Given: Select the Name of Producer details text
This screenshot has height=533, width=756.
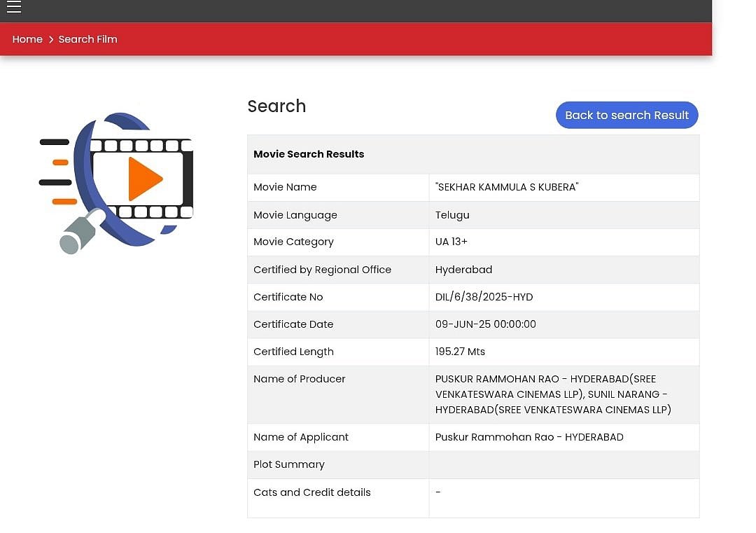Looking at the screenshot, I should pyautogui.click(x=553, y=394).
